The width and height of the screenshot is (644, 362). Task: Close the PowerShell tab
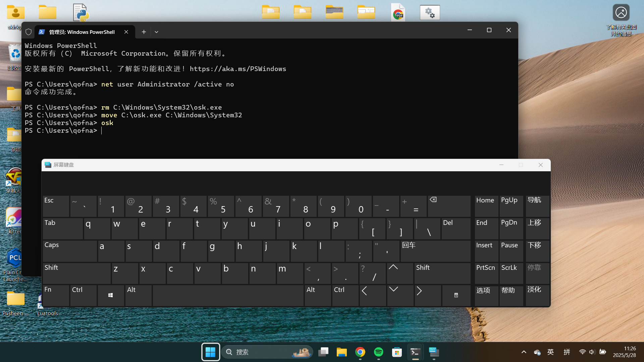click(x=126, y=32)
